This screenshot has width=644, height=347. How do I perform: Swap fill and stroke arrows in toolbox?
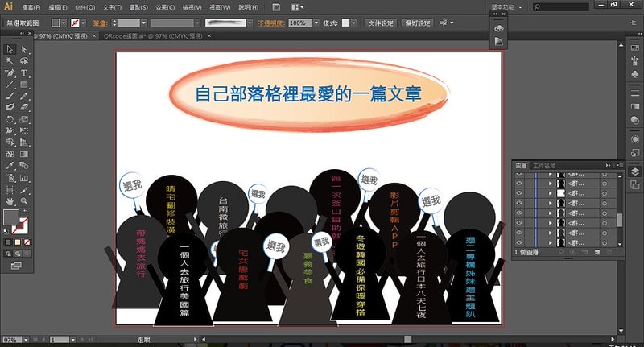click(x=26, y=212)
